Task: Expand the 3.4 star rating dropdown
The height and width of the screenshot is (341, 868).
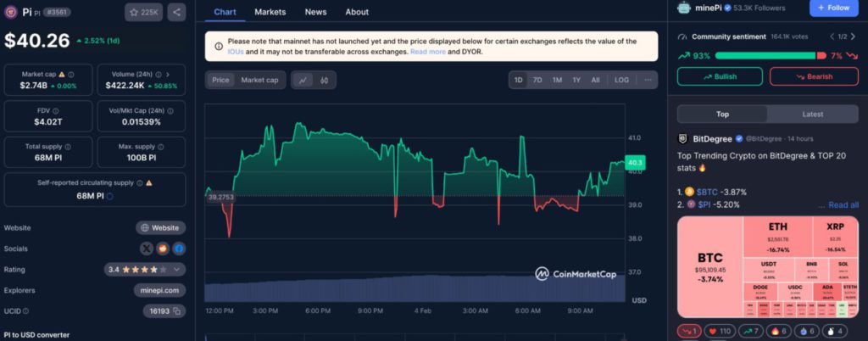Action: pos(176,270)
